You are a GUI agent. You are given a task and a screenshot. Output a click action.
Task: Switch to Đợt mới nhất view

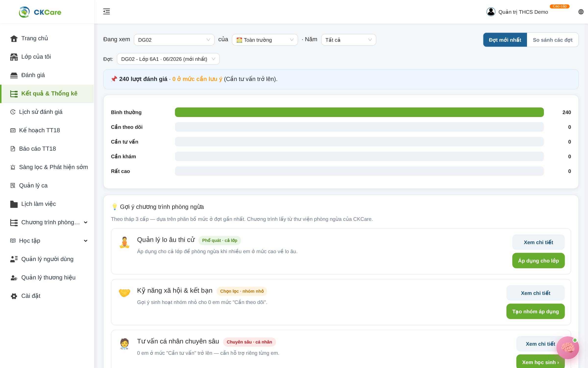click(505, 40)
